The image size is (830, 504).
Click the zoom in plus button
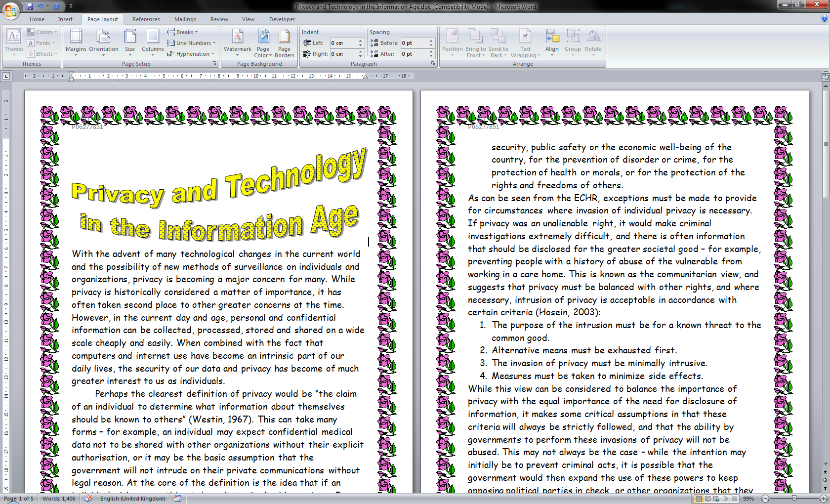823,499
